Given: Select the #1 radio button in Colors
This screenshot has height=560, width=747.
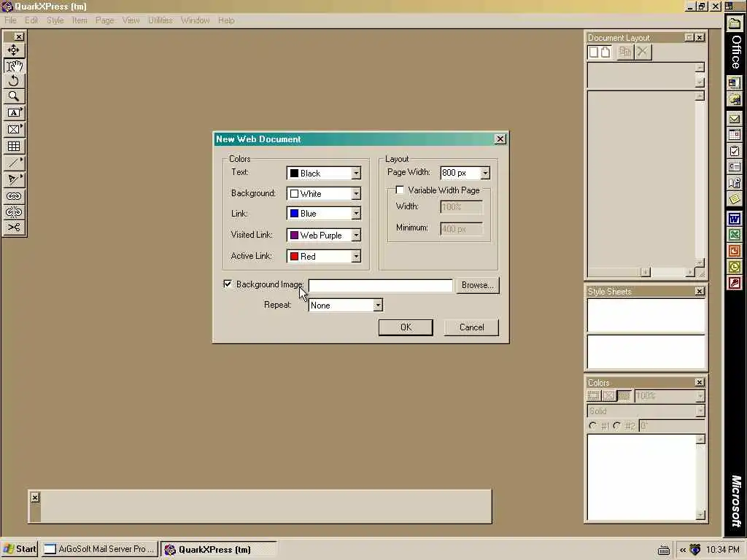Looking at the screenshot, I should 592,426.
